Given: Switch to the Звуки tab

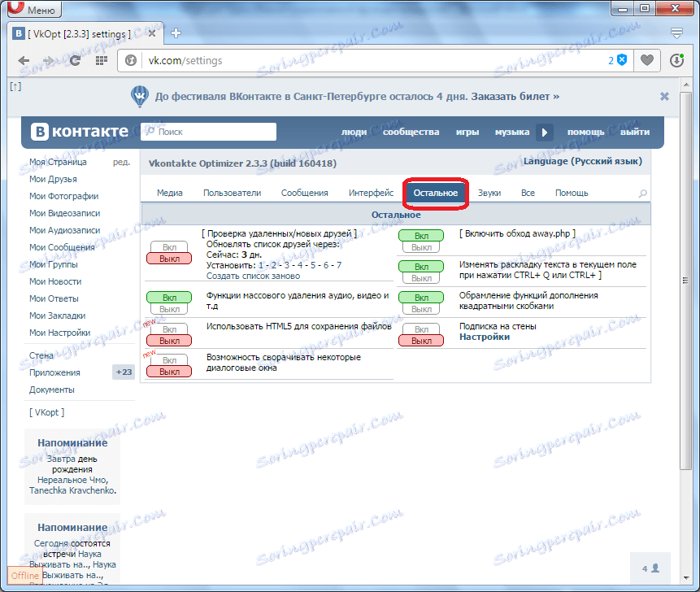Looking at the screenshot, I should tap(489, 193).
